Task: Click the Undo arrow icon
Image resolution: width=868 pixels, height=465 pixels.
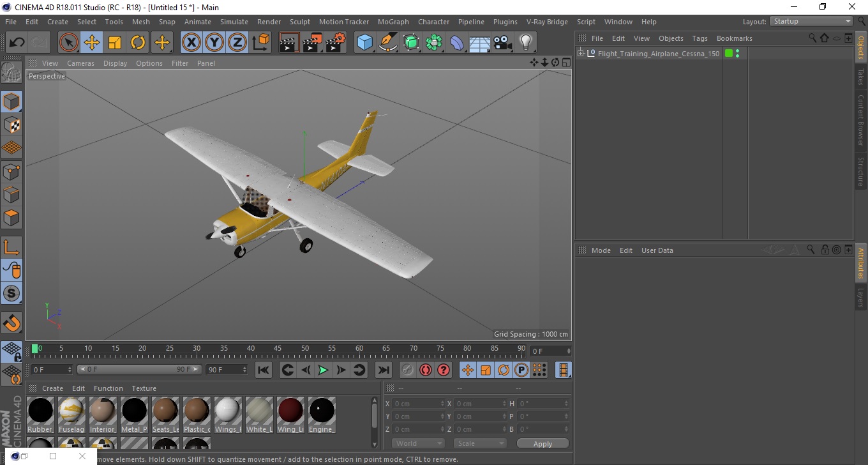Action: pos(17,43)
